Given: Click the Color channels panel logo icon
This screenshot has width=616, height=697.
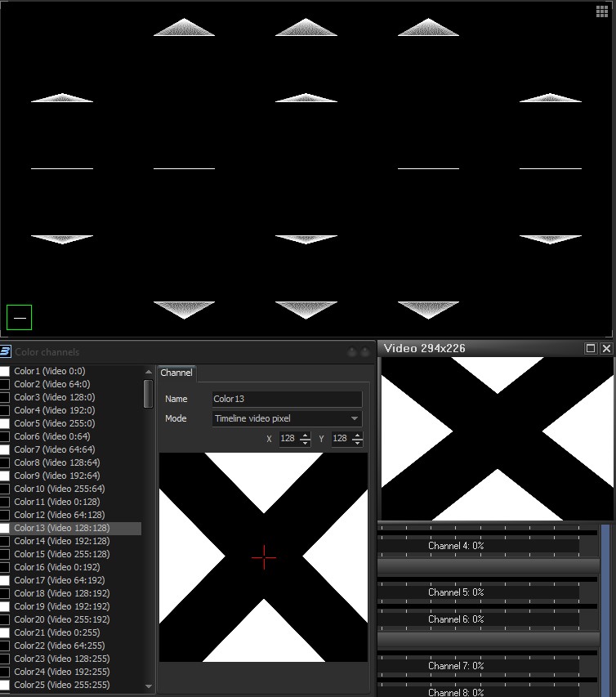Looking at the screenshot, I should pos(5,351).
